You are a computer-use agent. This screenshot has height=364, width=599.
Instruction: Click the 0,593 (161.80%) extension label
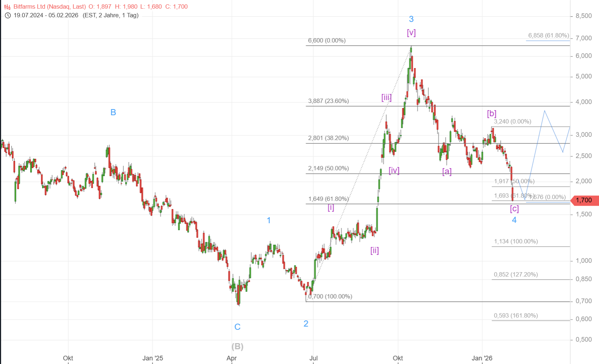pyautogui.click(x=516, y=316)
